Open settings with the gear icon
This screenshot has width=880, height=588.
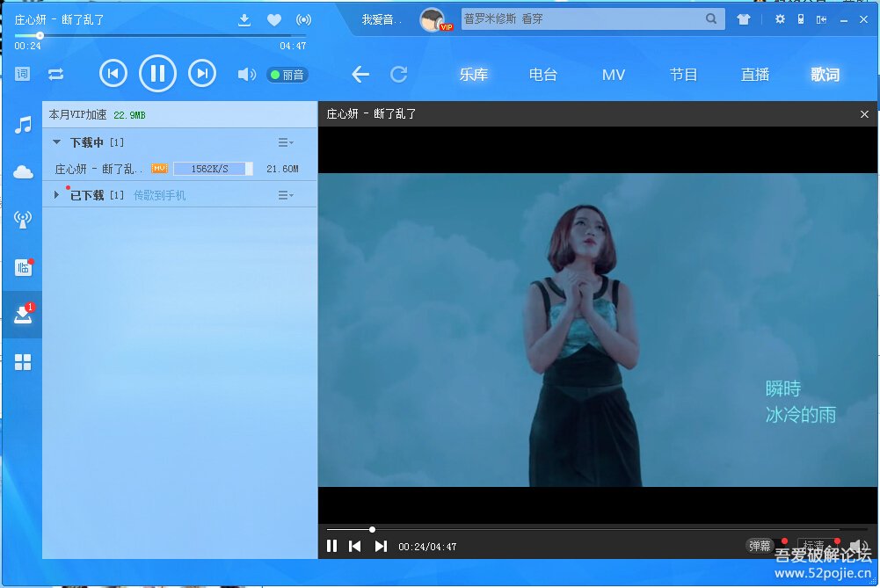tap(780, 19)
